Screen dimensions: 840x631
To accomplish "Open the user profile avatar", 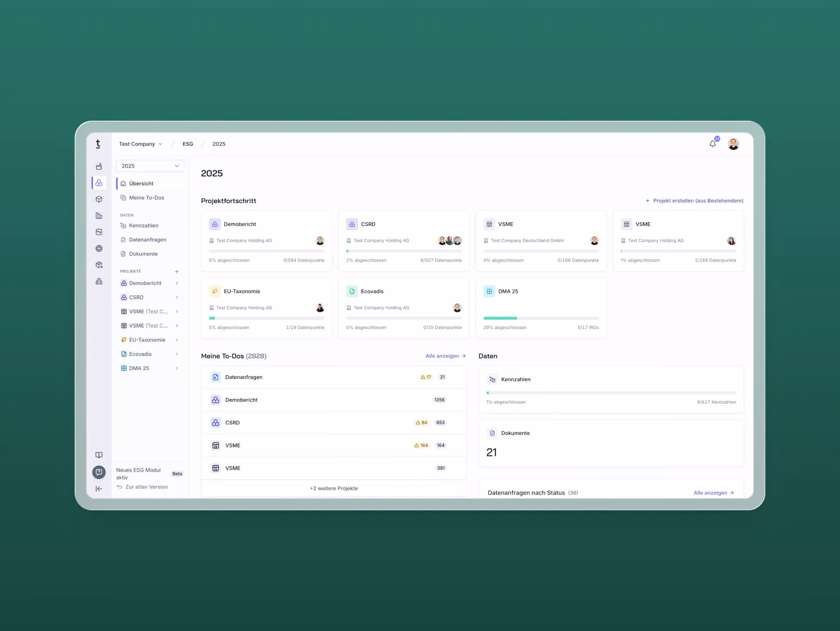I will pyautogui.click(x=734, y=144).
